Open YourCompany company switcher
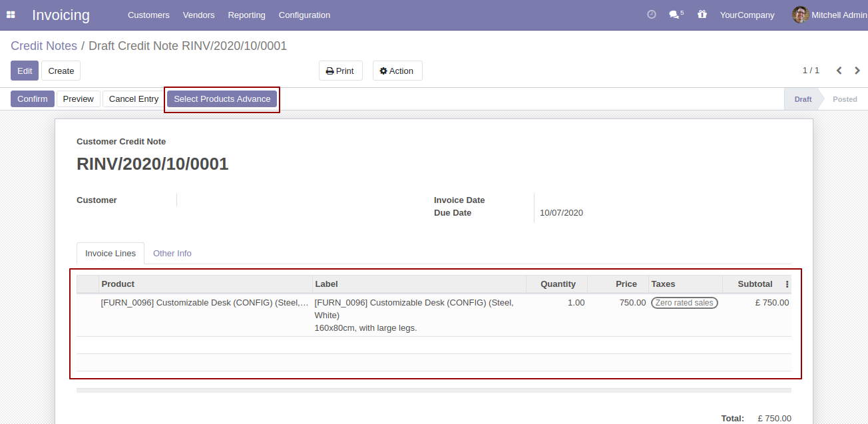 [x=748, y=15]
